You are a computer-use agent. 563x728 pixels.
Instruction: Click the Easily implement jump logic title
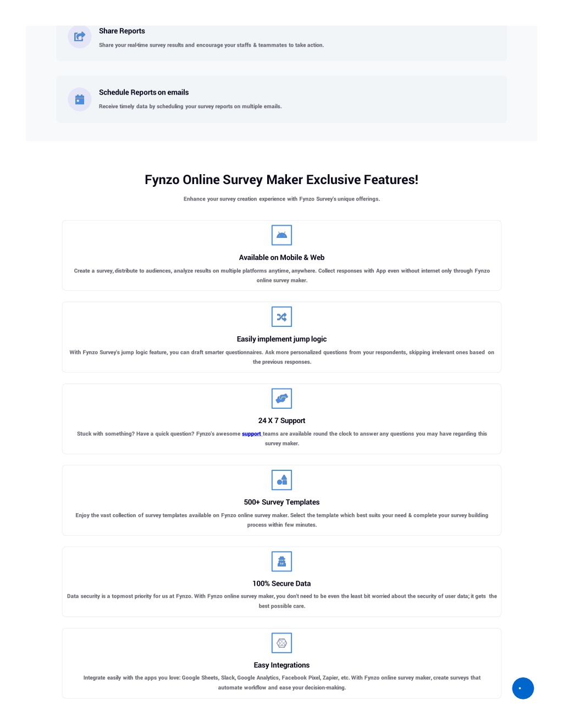pyautogui.click(x=281, y=339)
